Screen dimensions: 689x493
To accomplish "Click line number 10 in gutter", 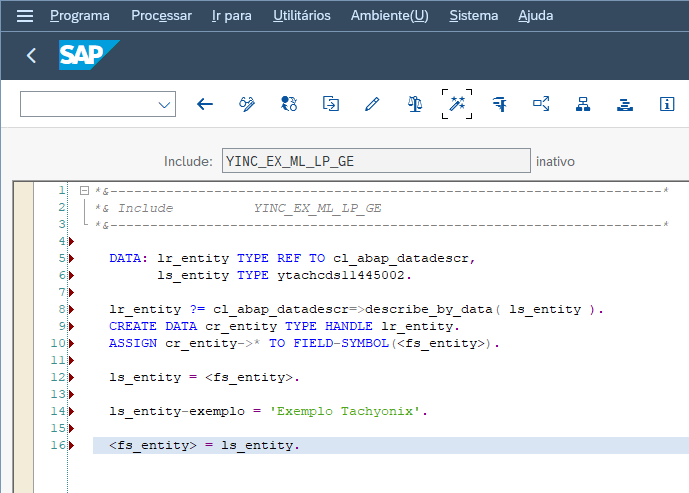I will [x=58, y=343].
